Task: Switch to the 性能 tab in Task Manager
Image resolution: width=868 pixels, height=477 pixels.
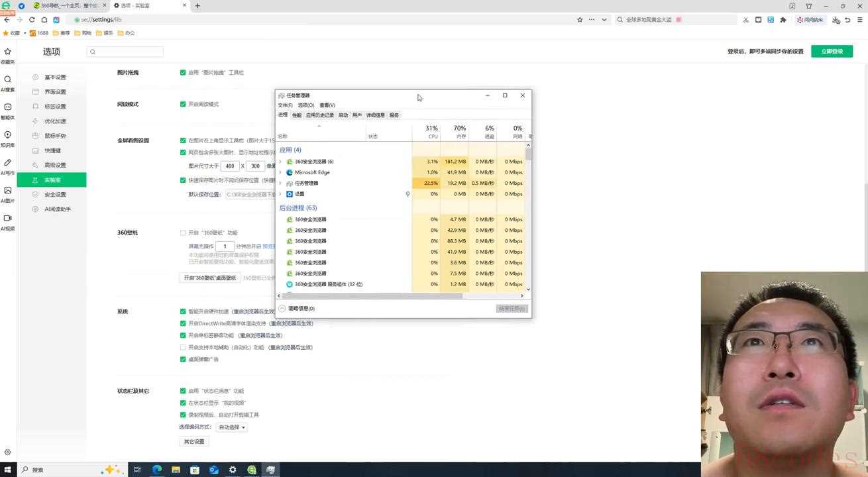Action: coord(296,115)
